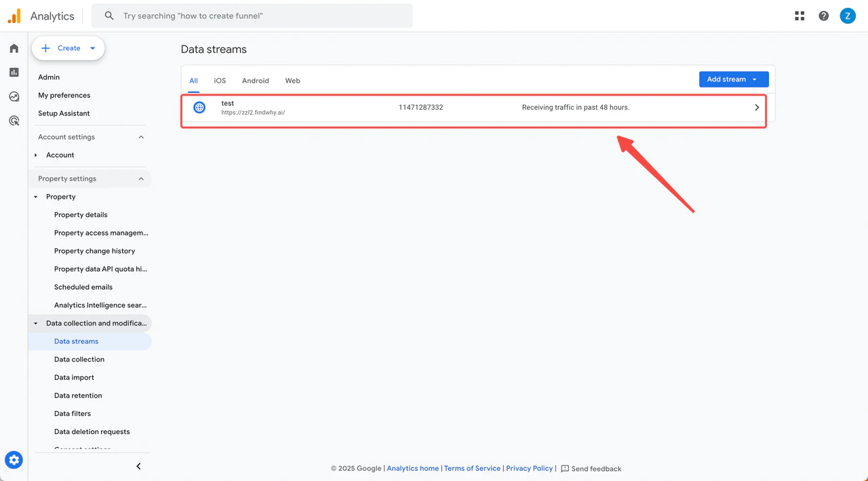Open Admin in the side menu
This screenshot has height=481, width=868.
click(x=49, y=77)
